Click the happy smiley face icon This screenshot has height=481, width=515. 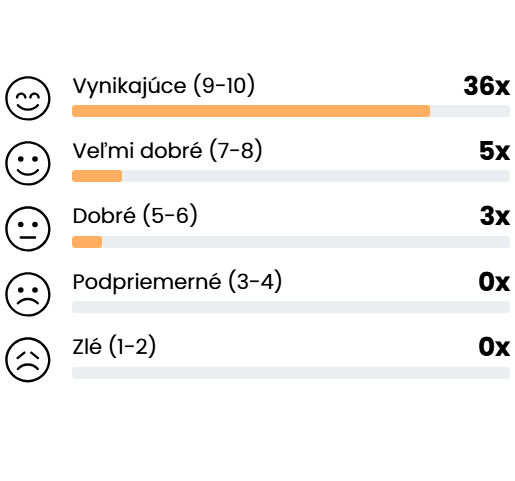click(x=28, y=163)
